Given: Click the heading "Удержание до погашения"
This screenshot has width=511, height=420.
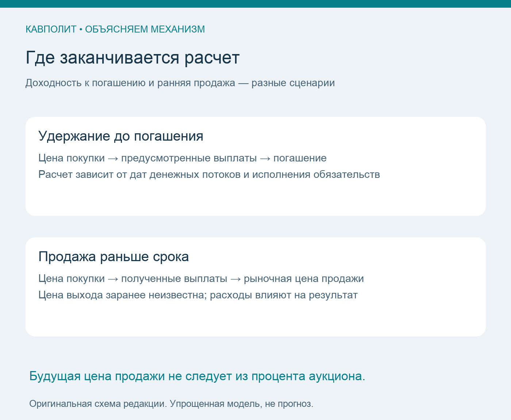Looking at the screenshot, I should [x=121, y=136].
